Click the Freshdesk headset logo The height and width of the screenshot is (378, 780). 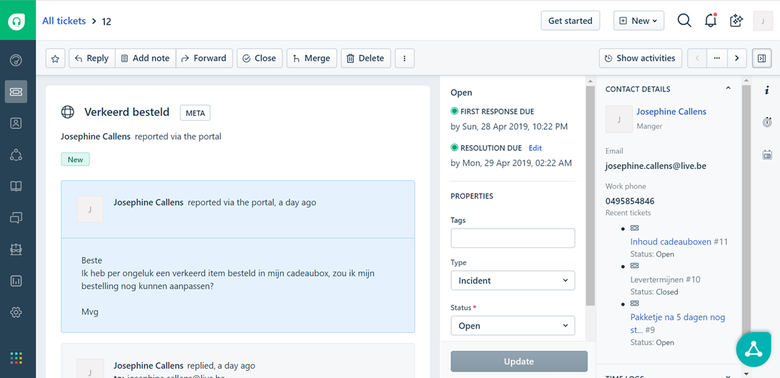[x=17, y=21]
